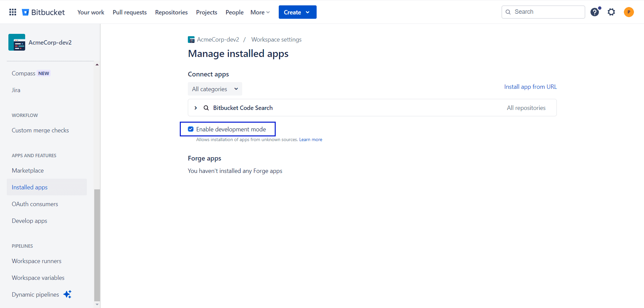Click the sidebar scrollbar thumb
Image resolution: width=644 pixels, height=308 pixels.
coord(97,245)
